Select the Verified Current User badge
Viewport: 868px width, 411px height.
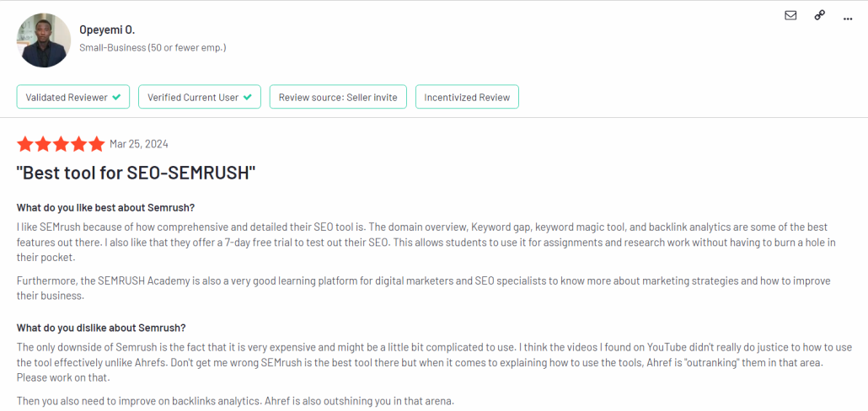(x=199, y=97)
